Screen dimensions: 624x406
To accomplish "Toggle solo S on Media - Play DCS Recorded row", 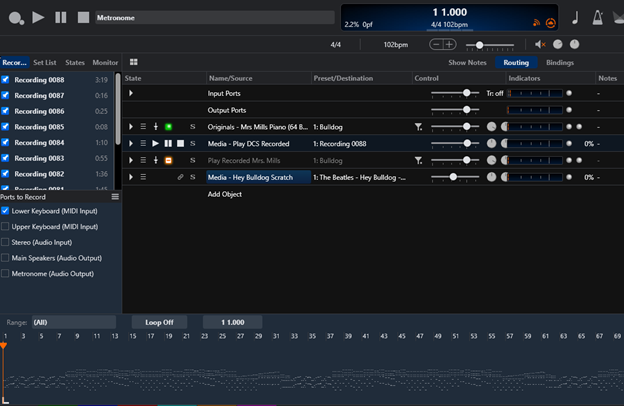I will (193, 144).
